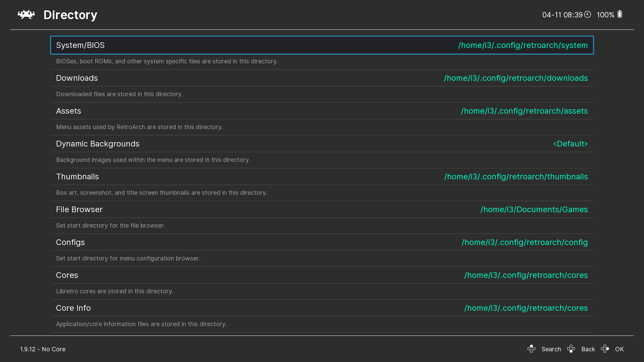Click the thumbnails directory path text
This screenshot has height=362, width=644.
tap(516, 177)
